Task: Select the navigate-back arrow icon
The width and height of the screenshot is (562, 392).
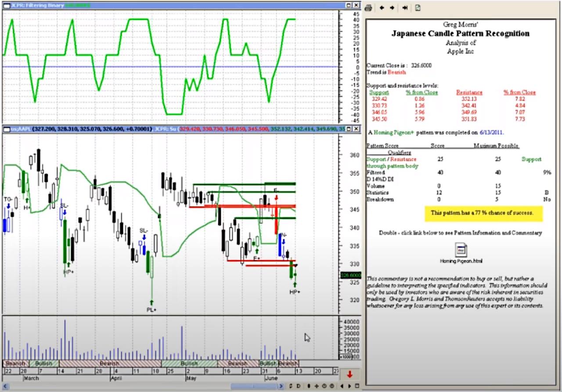Action: [381, 7]
